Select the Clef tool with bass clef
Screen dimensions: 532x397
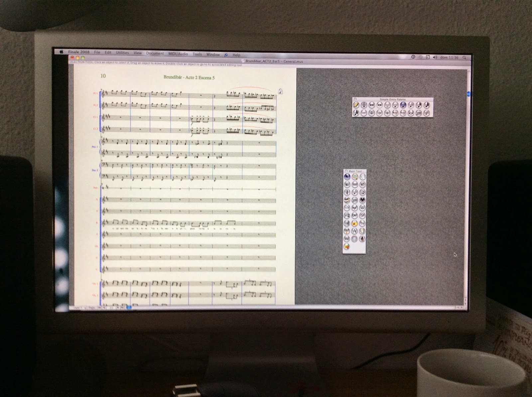(362, 216)
